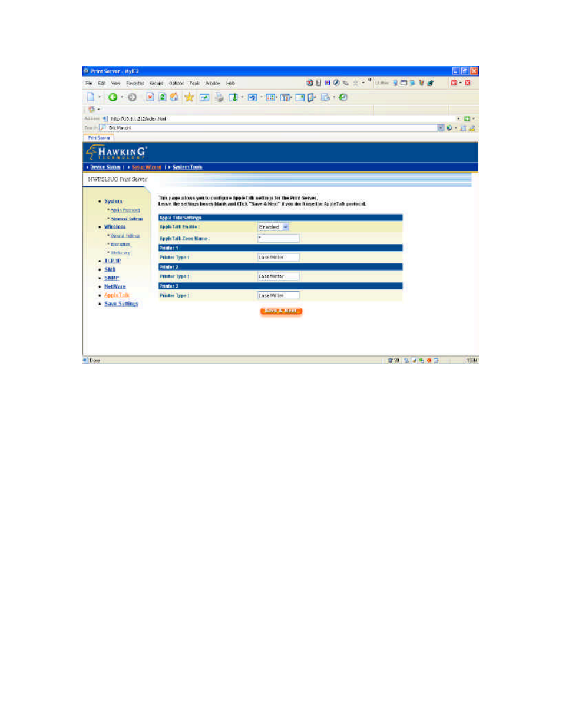562x728 pixels.
Task: Click the Printer 3 Printer Type field
Action: [279, 295]
